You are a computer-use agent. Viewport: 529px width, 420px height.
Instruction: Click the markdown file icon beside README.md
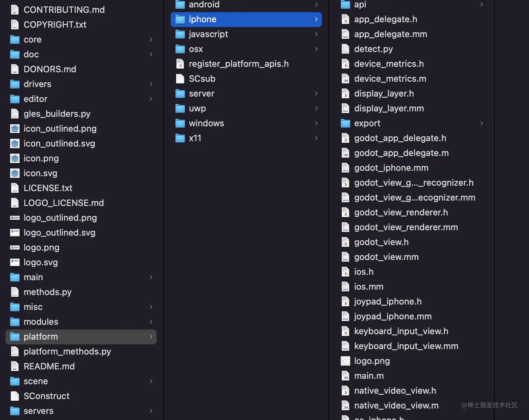pos(15,366)
